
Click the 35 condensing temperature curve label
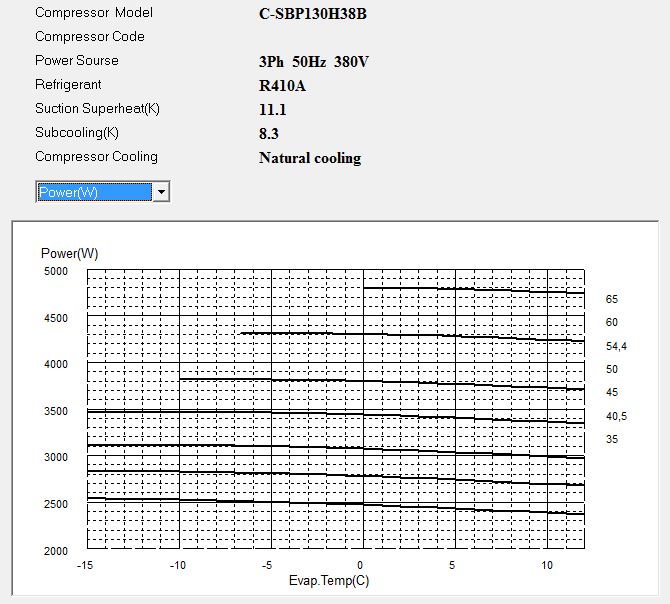pos(612,439)
